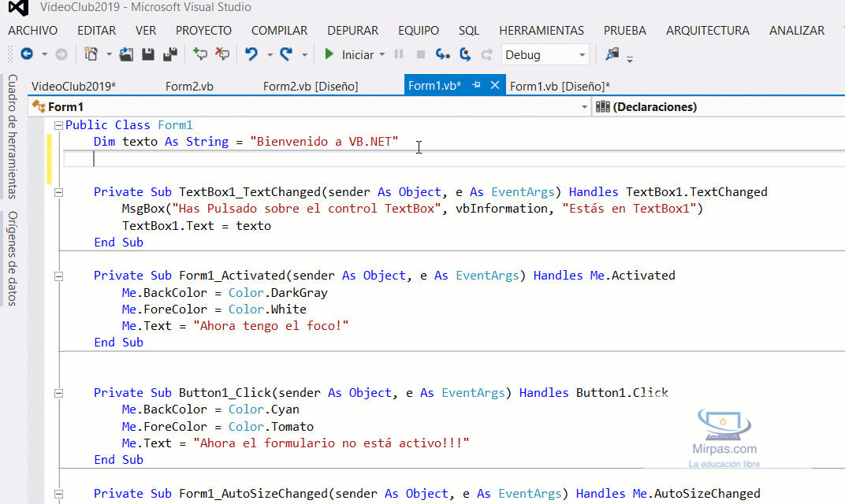Start debugging with the Iniciar button
The height and width of the screenshot is (504, 845).
coord(348,54)
